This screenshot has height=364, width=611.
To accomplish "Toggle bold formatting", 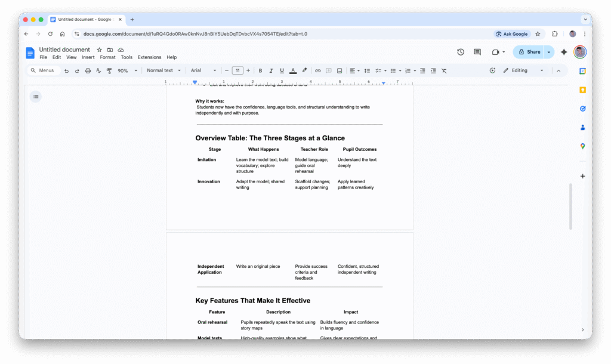I will [x=260, y=70].
